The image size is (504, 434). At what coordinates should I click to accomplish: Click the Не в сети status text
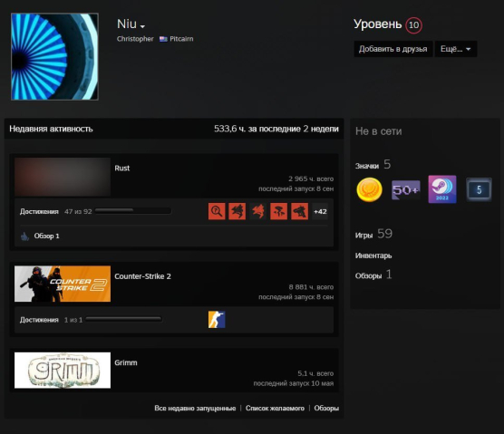click(379, 131)
